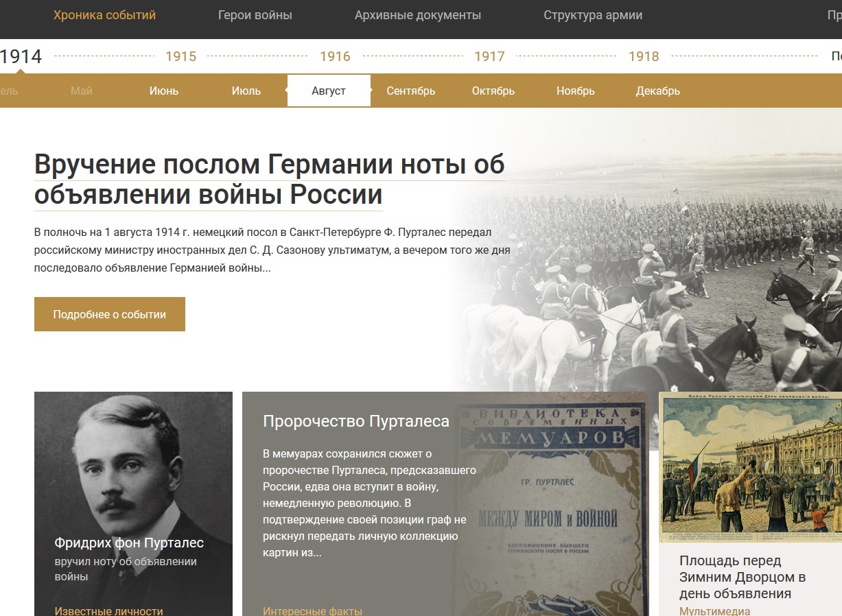Open Архивные документы from the top menu

[x=418, y=15]
